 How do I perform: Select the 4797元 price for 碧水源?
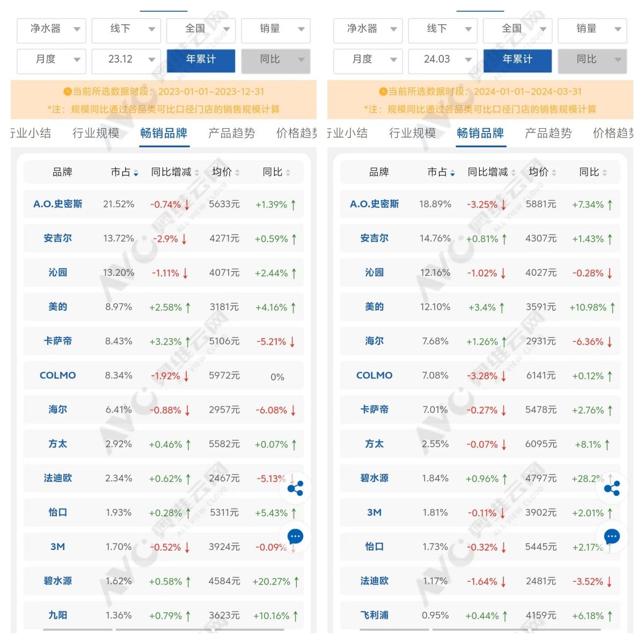(541, 479)
